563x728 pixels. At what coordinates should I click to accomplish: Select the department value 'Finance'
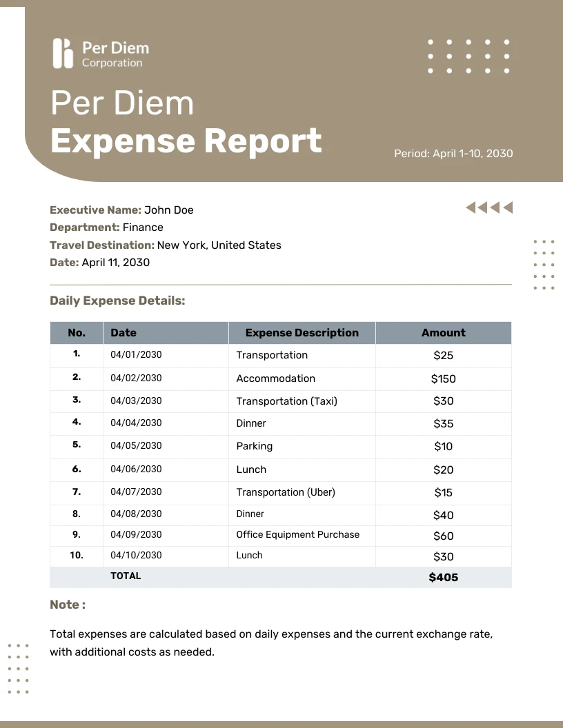143,228
